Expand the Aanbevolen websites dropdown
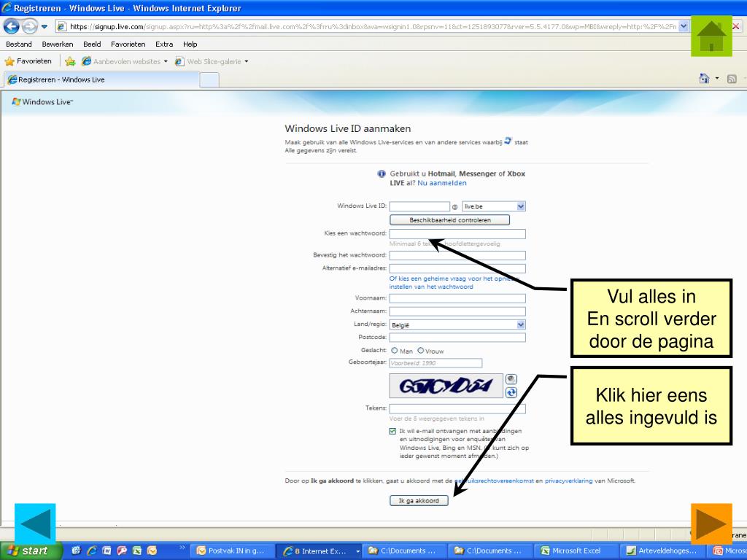Image resolution: width=747 pixels, height=560 pixels. pos(166,61)
